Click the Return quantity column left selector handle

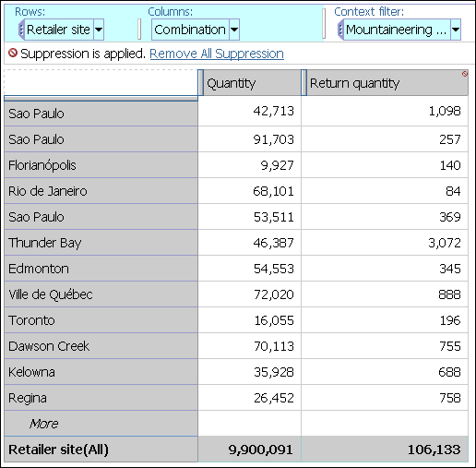tap(303, 82)
